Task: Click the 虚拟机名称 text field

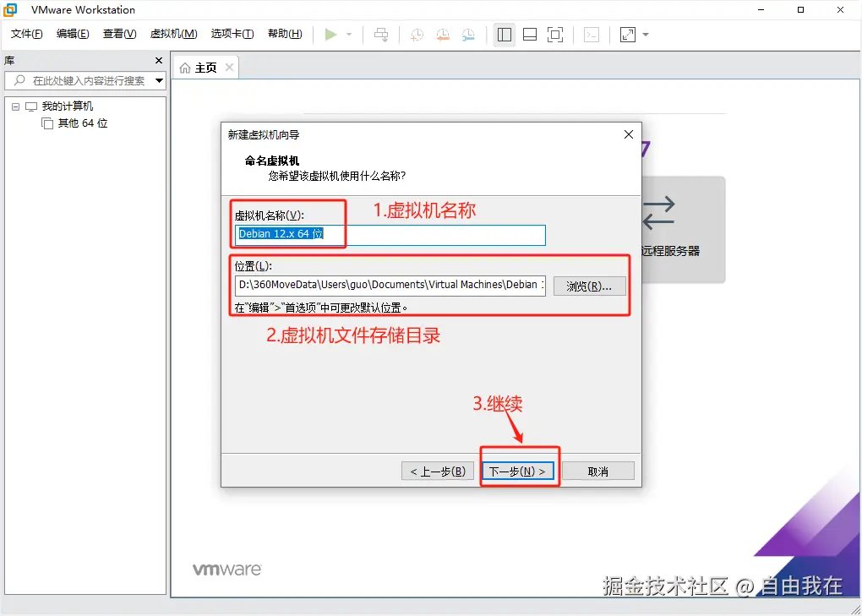Action: (390, 235)
